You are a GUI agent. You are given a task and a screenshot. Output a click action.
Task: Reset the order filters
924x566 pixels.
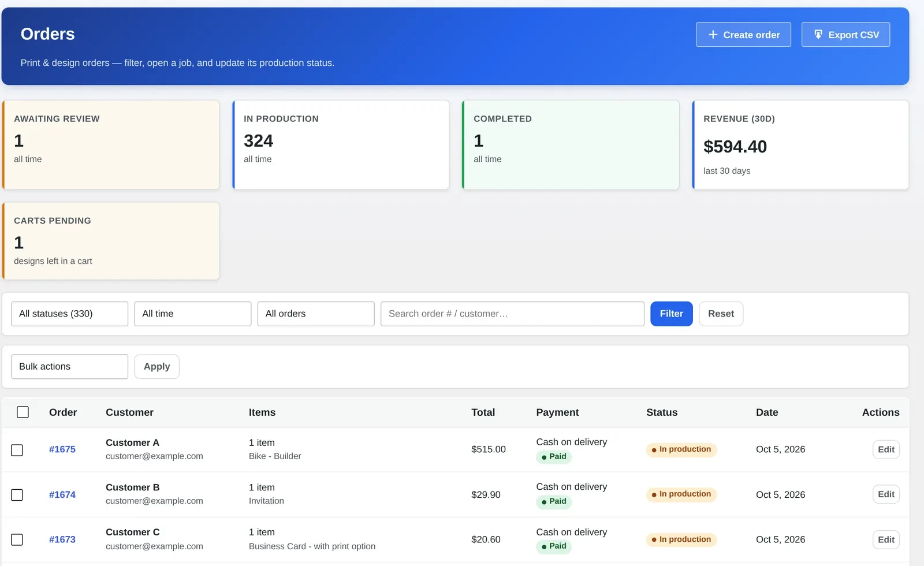[x=721, y=314]
